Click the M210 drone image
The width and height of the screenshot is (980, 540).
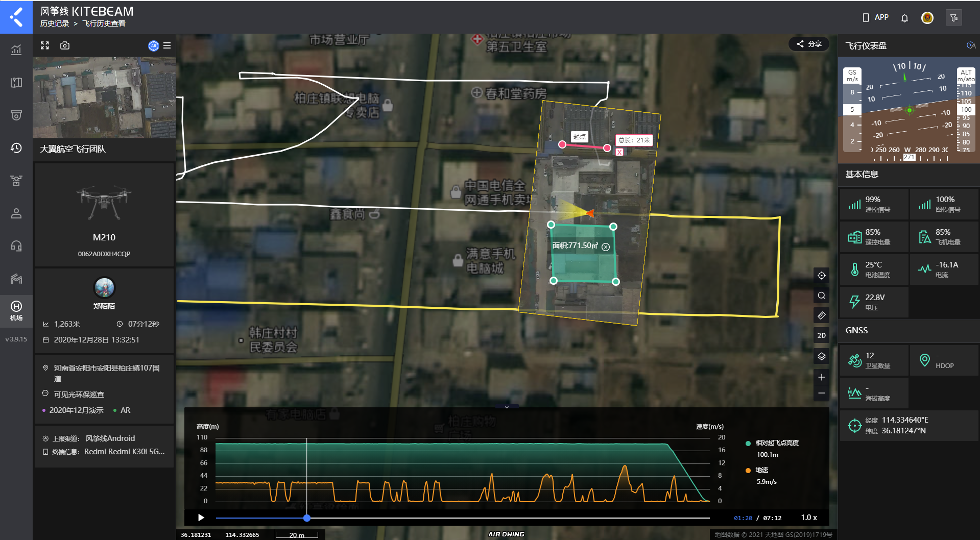click(104, 203)
